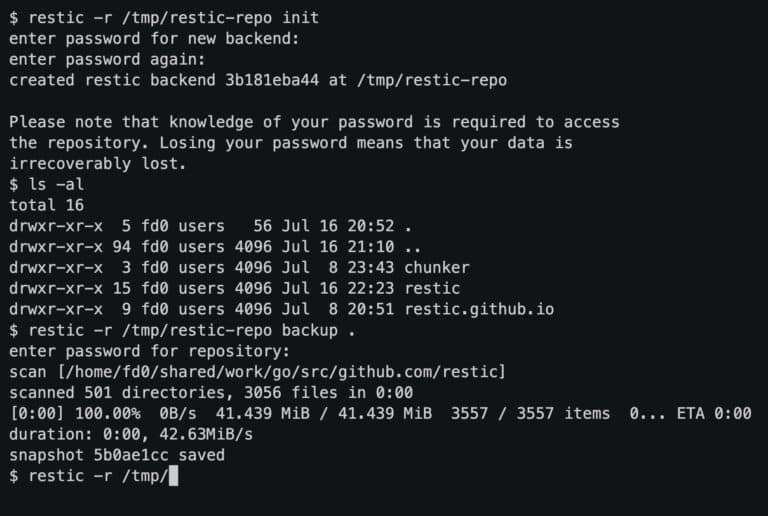The image size is (768, 516).
Task: Click the 'enter password for repository:' prompt
Action: point(149,351)
